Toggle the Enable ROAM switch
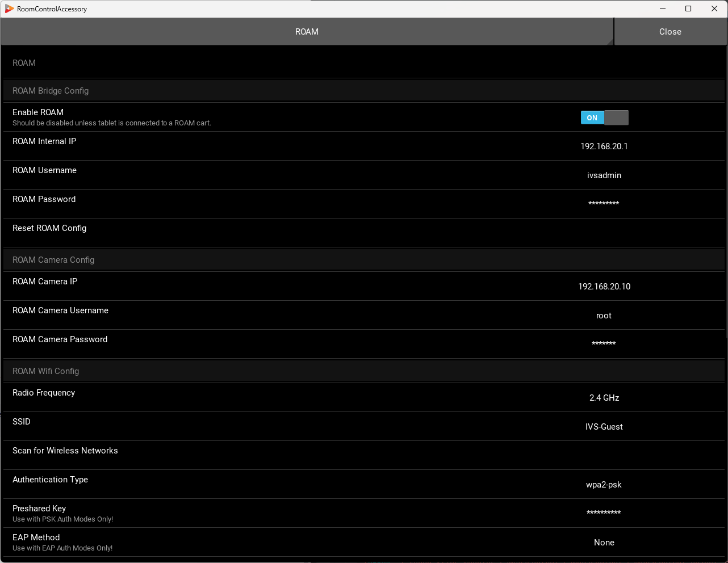728x563 pixels. tap(604, 117)
